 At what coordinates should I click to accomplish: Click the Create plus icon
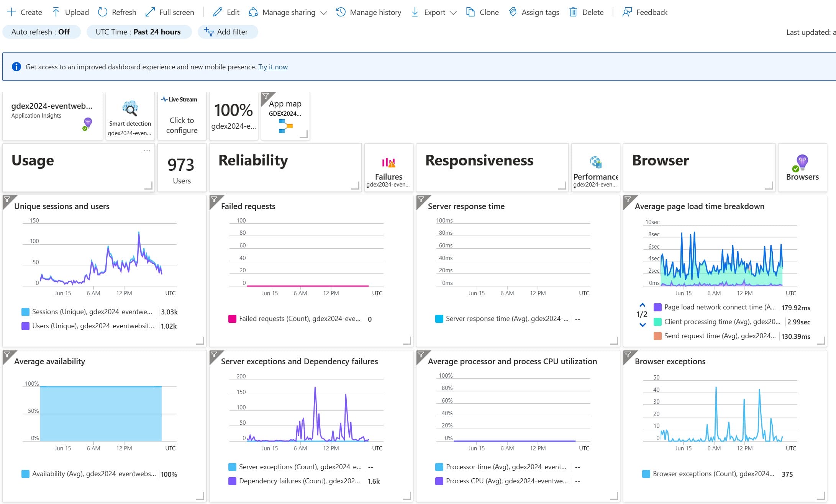point(11,12)
